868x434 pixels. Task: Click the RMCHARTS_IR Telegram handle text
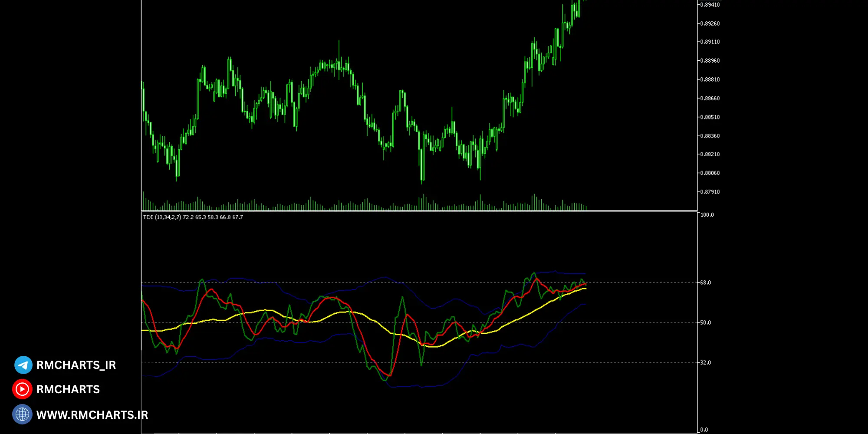point(76,365)
